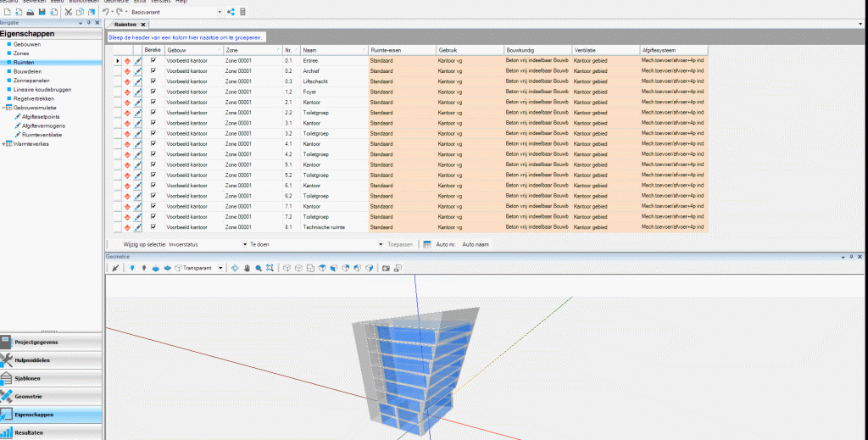The width and height of the screenshot is (868, 440).
Task: Click the copy-view icon next to camera
Action: (x=398, y=268)
